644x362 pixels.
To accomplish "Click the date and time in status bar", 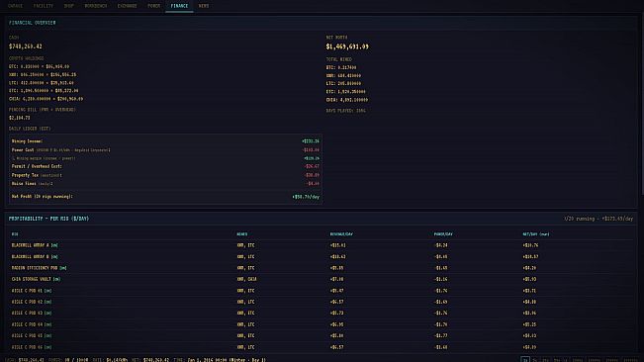I will [x=227, y=360].
